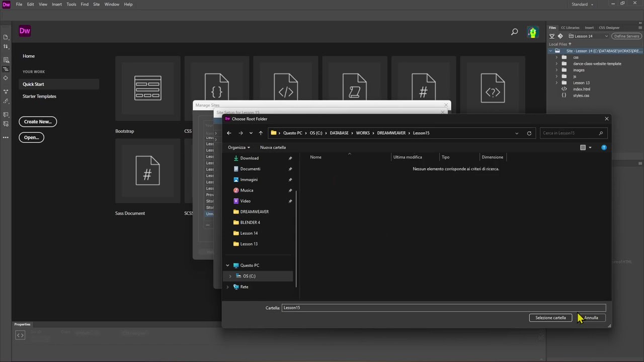The width and height of the screenshot is (644, 362).
Task: Click the Nuova cartella button
Action: [x=273, y=147]
